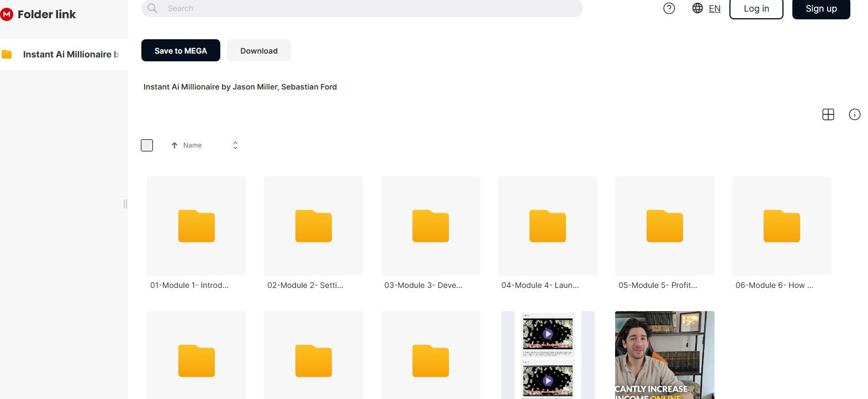The width and height of the screenshot is (868, 399).
Task: Click the Sign up button
Action: point(821,8)
